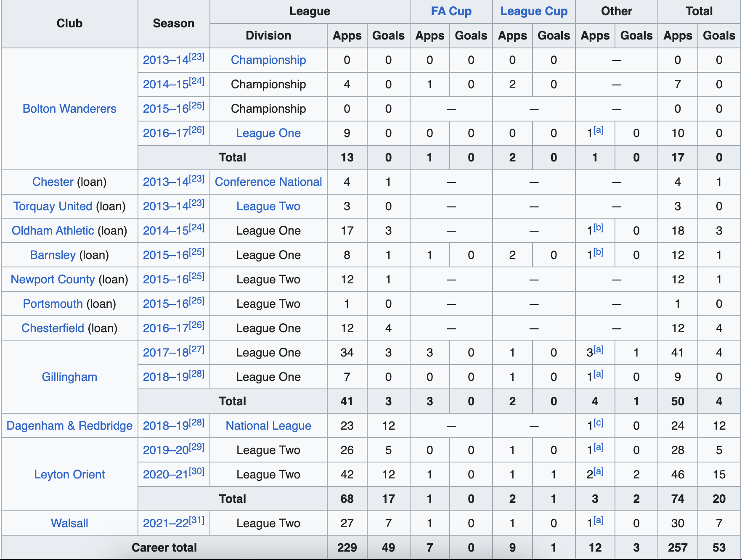This screenshot has width=742, height=560.
Task: Open the Gillingham club link
Action: tap(69, 377)
